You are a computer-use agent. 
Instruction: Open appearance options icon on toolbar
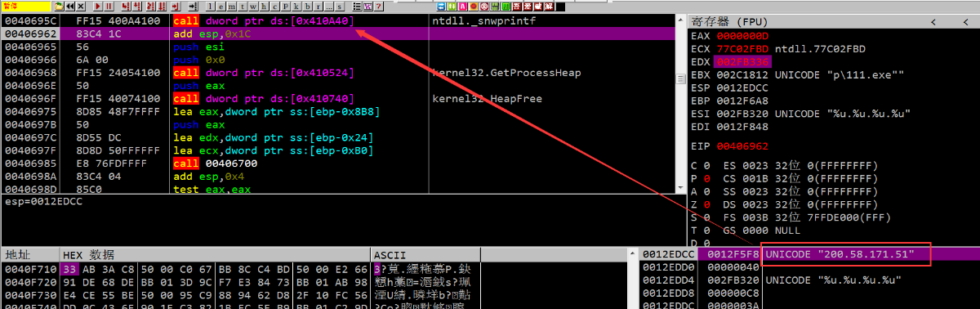[367, 7]
